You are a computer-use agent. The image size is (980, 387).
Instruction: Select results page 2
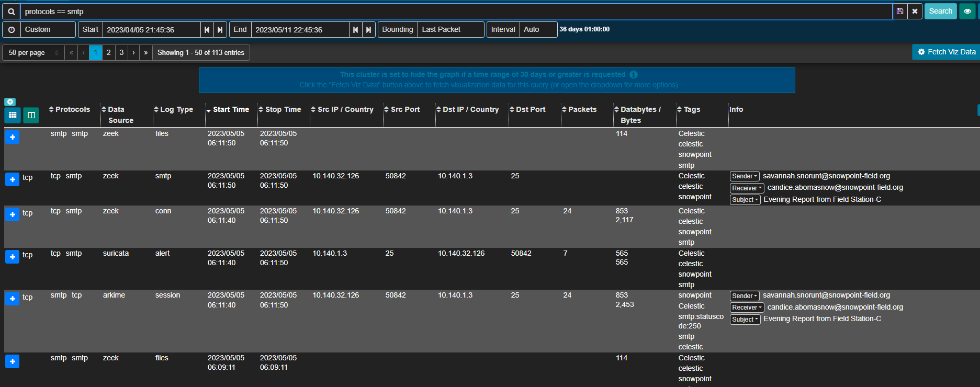(109, 53)
